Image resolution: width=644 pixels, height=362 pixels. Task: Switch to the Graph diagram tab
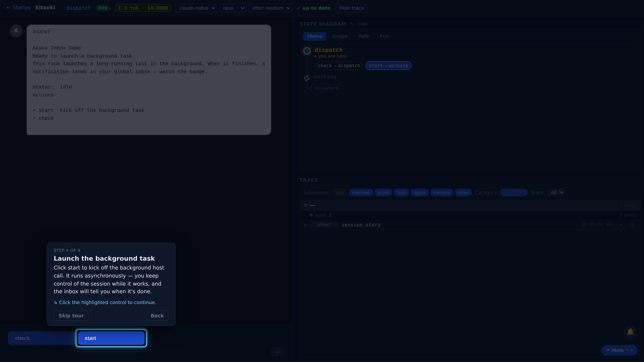click(x=340, y=36)
